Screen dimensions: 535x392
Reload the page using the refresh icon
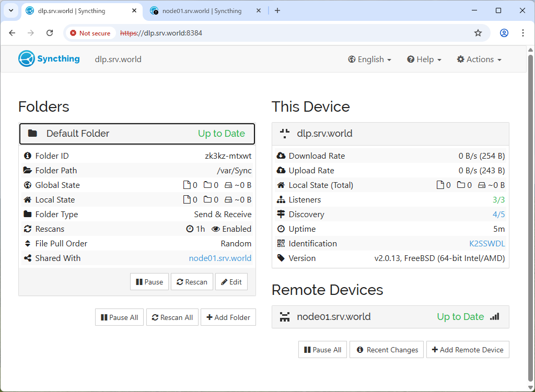[50, 33]
